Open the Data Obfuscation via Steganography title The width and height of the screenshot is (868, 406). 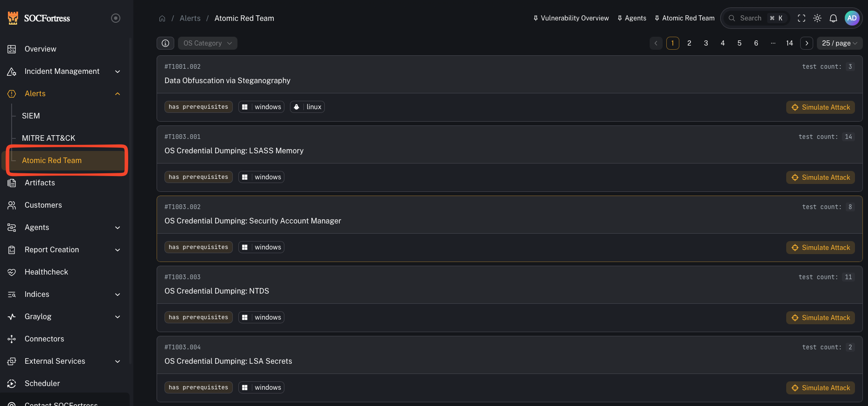click(227, 81)
